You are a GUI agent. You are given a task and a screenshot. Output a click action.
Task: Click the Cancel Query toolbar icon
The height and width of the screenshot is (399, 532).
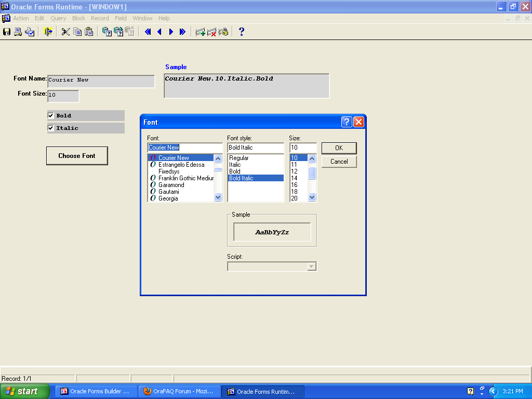point(130,32)
